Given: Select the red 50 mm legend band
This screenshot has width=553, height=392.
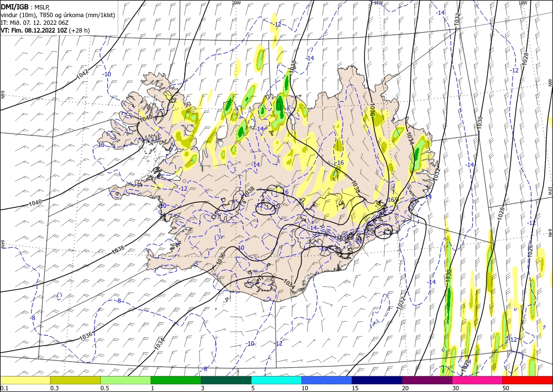Looking at the screenshot, I should click(528, 380).
